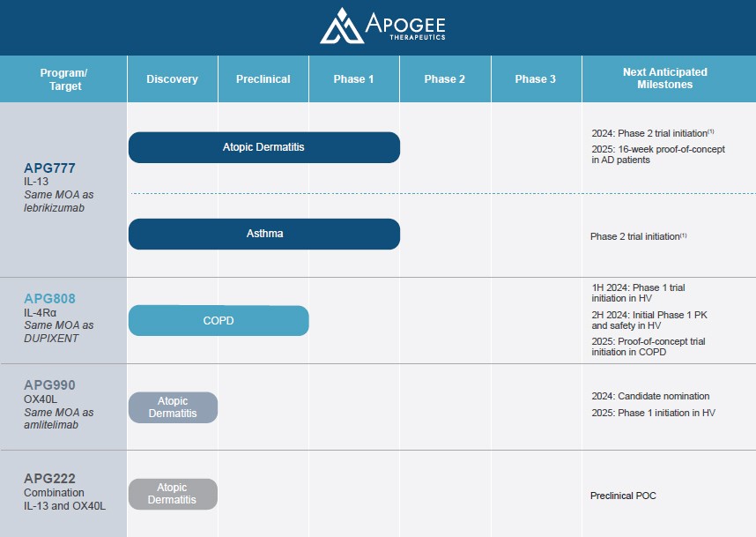
Task: Click the Apogee triangular logo icon
Action: click(339, 26)
